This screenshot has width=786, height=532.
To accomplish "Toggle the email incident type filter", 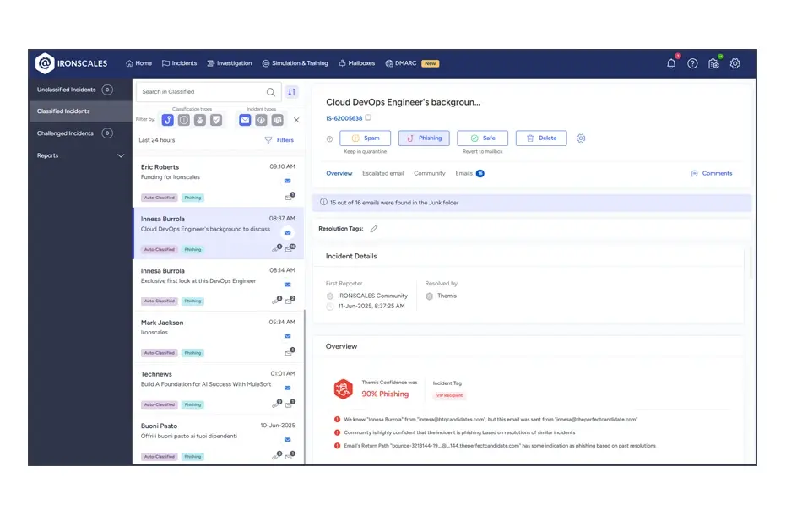I will (x=245, y=120).
